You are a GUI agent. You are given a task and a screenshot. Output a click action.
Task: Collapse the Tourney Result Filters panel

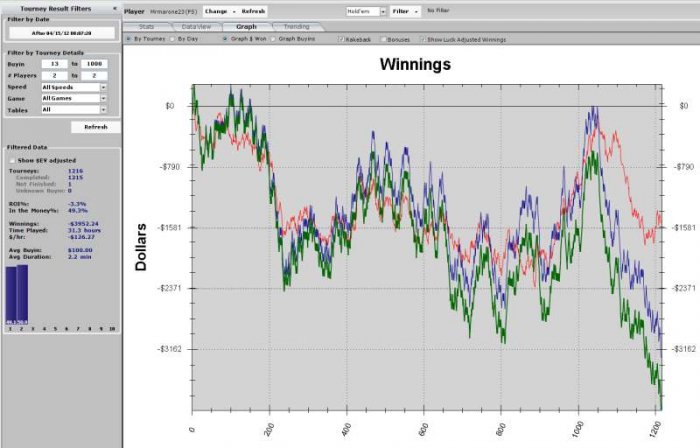click(x=114, y=8)
